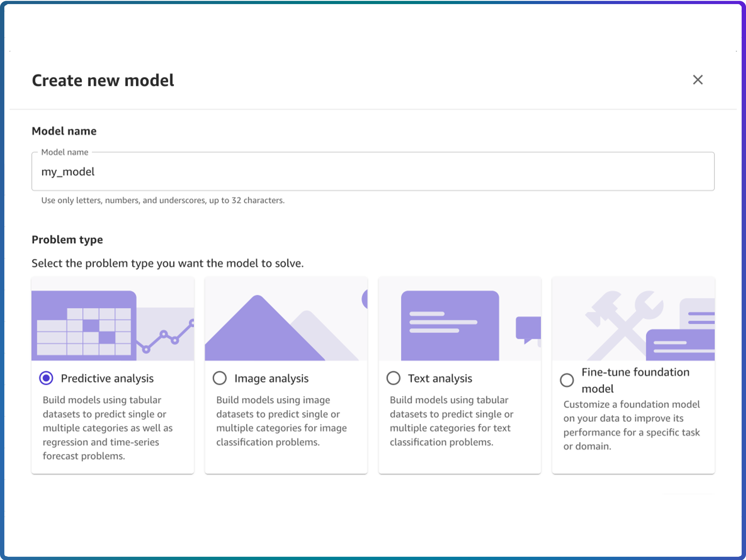Screen dimensions: 746x560
Task: Click the Text analysis label text
Action: pos(440,378)
